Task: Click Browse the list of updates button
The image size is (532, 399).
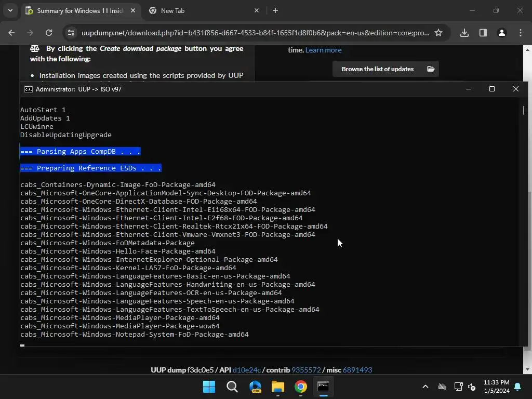Action: coord(385,69)
